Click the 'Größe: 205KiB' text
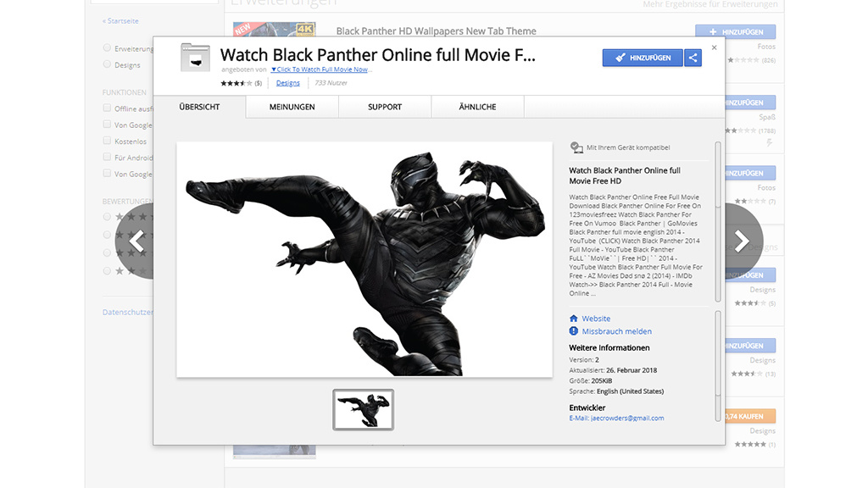Screen dimensions: 868x488 tap(590, 380)
